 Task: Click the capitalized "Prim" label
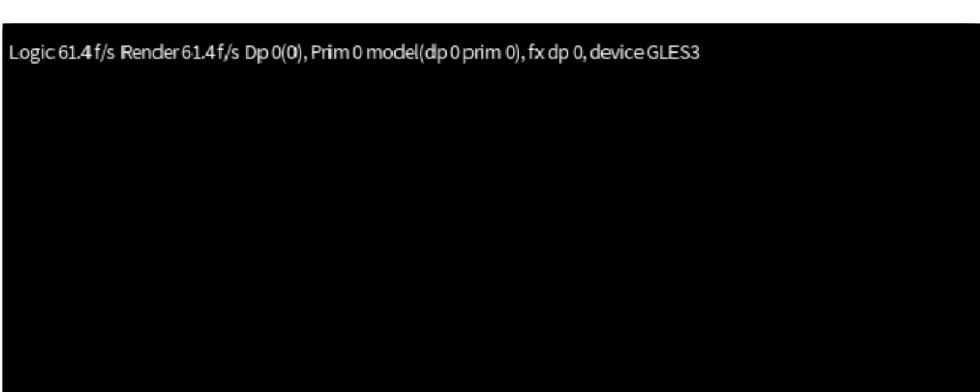click(x=330, y=53)
